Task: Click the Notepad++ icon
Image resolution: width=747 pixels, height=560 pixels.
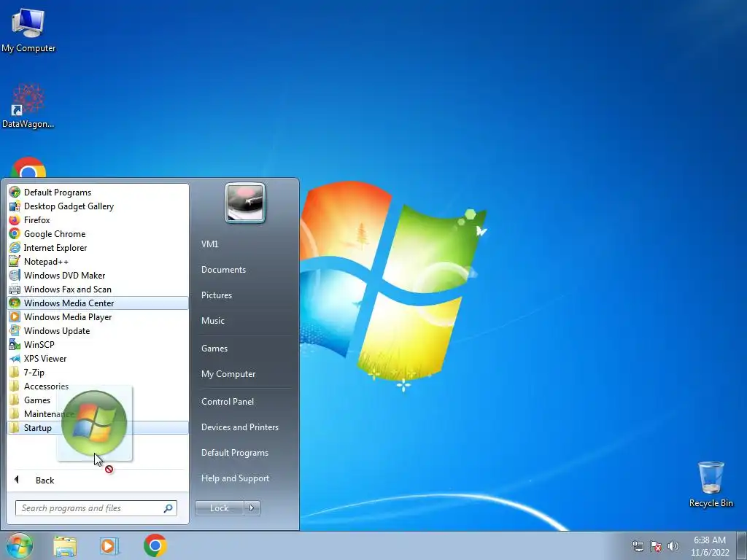Action: pos(15,262)
